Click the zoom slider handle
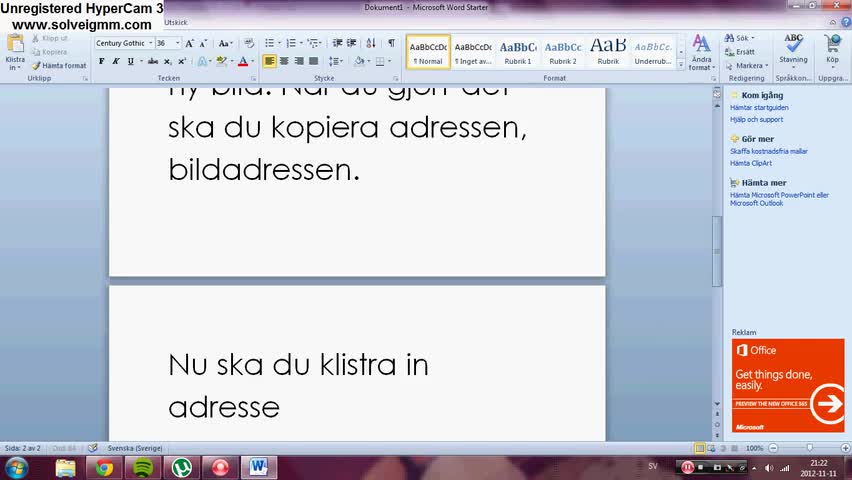852x480 pixels. [x=810, y=448]
